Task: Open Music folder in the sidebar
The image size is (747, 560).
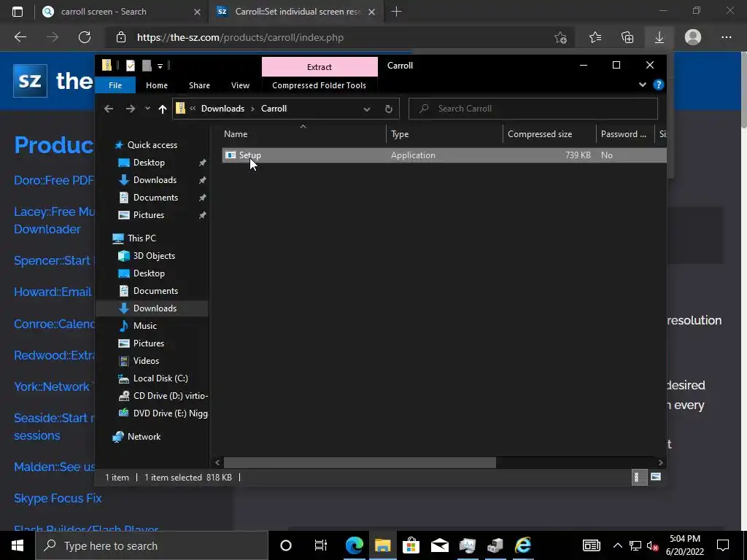Action: [x=144, y=326]
